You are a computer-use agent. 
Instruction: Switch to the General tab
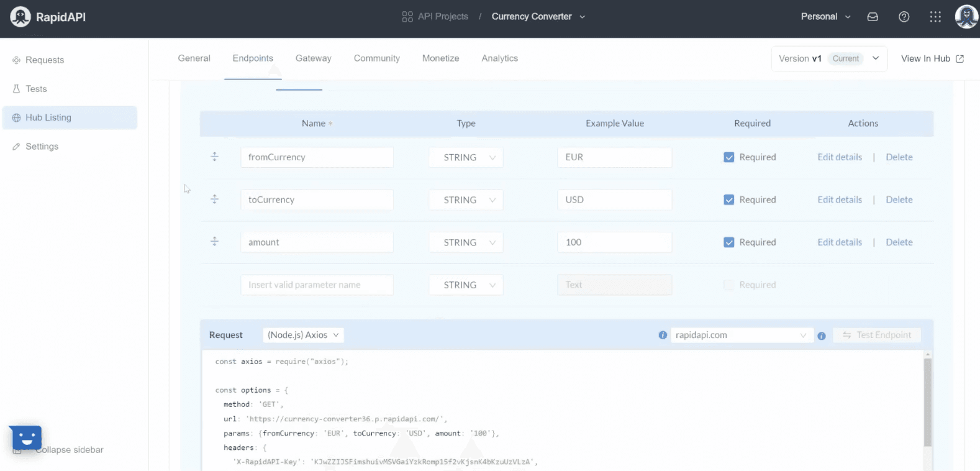pos(194,58)
